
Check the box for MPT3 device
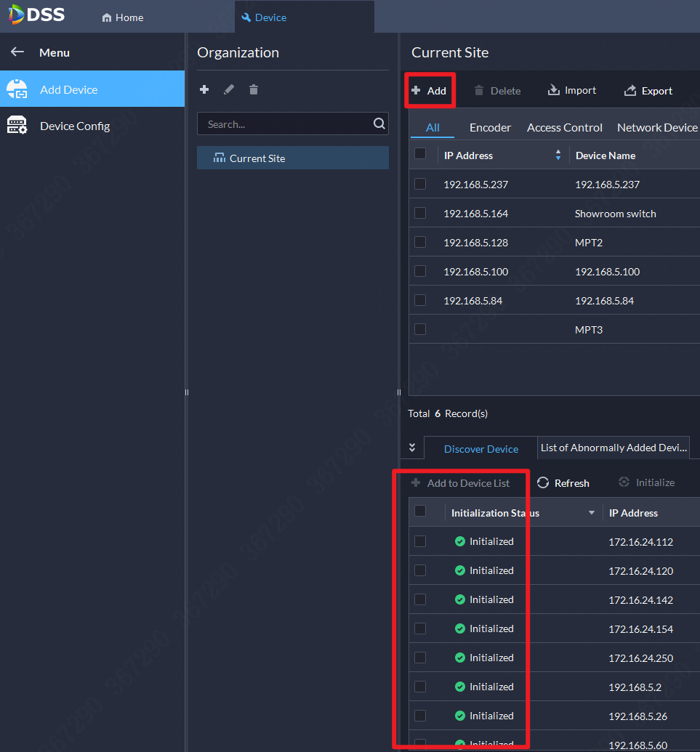pos(420,329)
